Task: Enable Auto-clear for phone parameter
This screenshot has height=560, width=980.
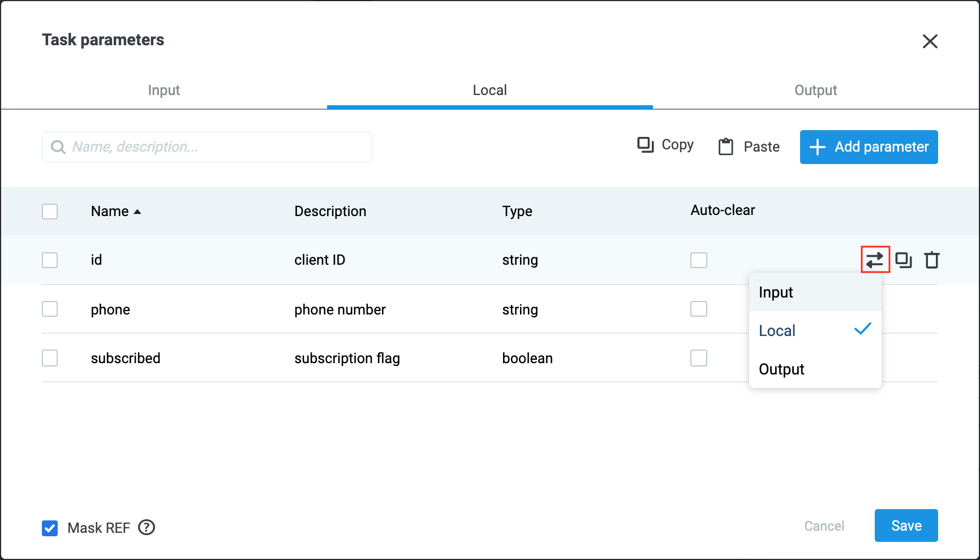Action: [699, 309]
